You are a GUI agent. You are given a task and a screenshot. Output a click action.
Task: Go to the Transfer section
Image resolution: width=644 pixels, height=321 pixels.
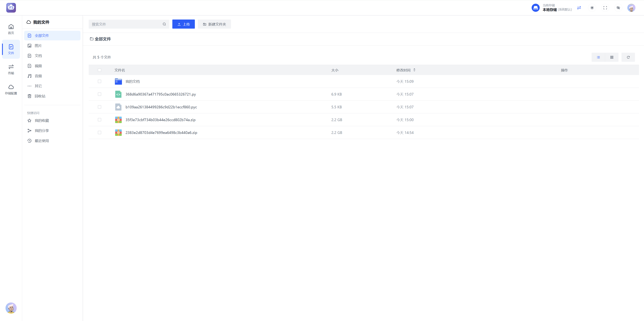point(11,69)
